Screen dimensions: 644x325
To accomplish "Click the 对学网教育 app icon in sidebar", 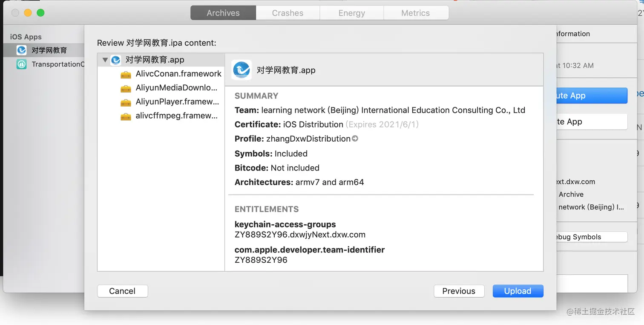I will point(22,50).
